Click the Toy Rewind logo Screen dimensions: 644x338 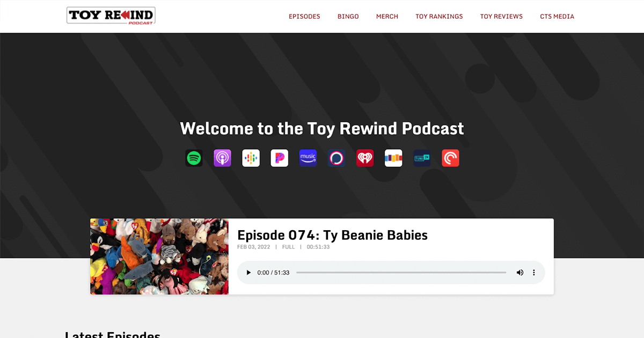click(x=111, y=16)
